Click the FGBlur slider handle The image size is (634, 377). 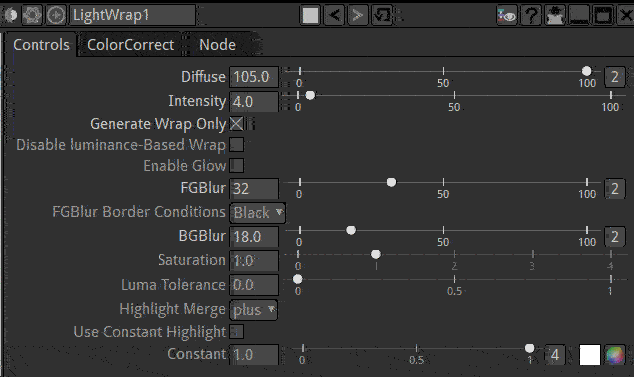(x=391, y=182)
